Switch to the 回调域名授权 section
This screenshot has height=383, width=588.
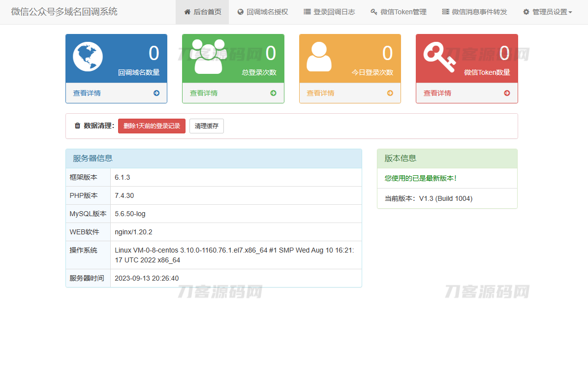pos(263,11)
